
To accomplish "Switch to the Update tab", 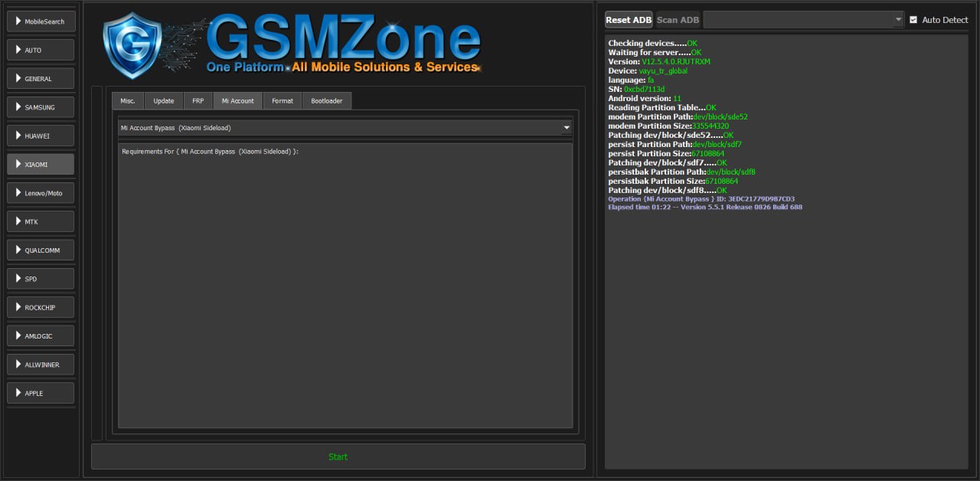I will coord(164,100).
